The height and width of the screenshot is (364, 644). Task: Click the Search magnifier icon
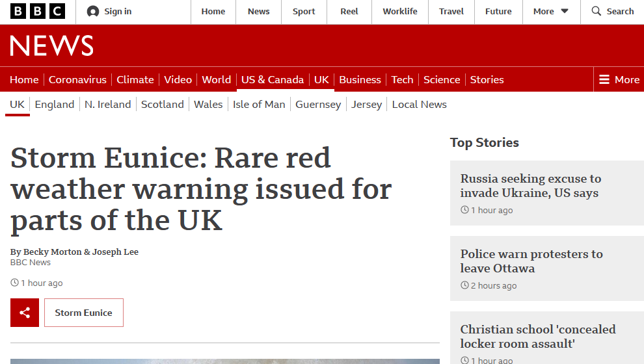[x=596, y=11]
